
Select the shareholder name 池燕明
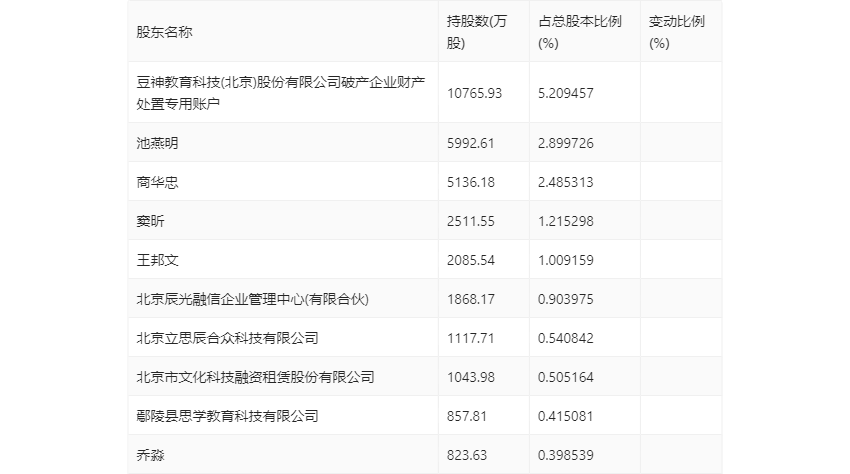point(157,143)
